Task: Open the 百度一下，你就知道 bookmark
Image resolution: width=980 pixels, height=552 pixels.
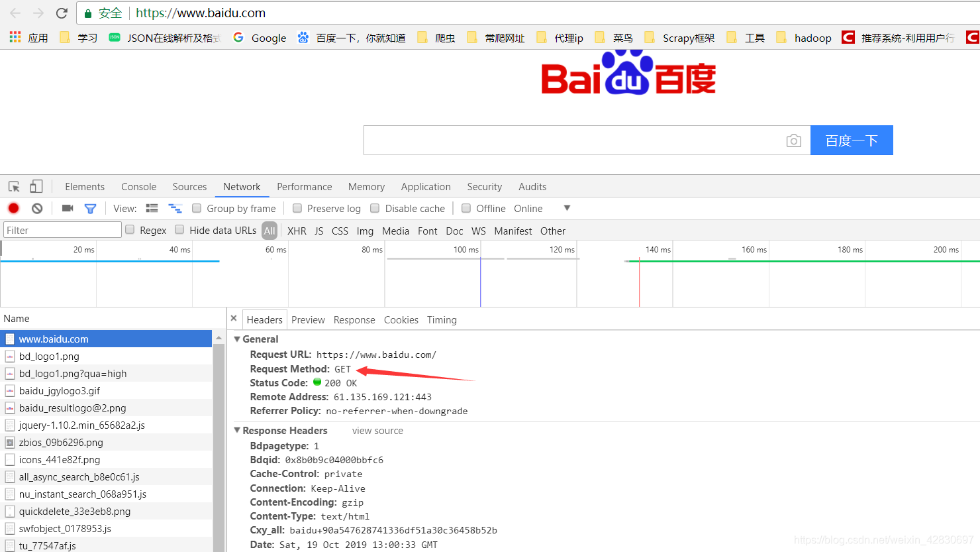Action: (351, 38)
